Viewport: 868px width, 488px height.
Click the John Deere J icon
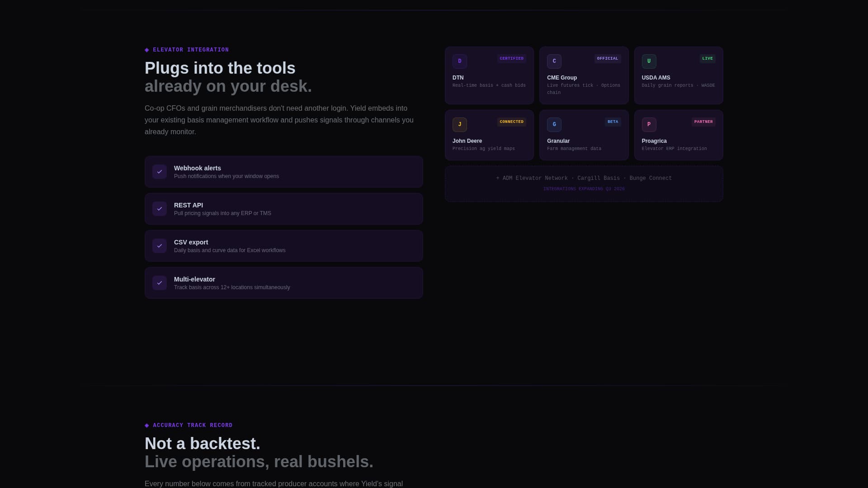click(460, 125)
